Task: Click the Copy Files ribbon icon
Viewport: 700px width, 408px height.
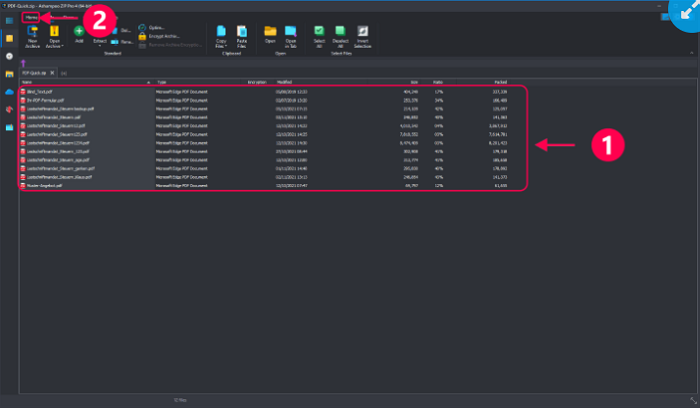Action: click(x=221, y=31)
